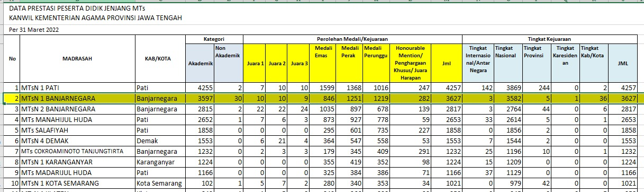Viewport: 644px width, 192px height.
Task: Click the Per 31 Maret 2022 cell
Action: (x=34, y=30)
